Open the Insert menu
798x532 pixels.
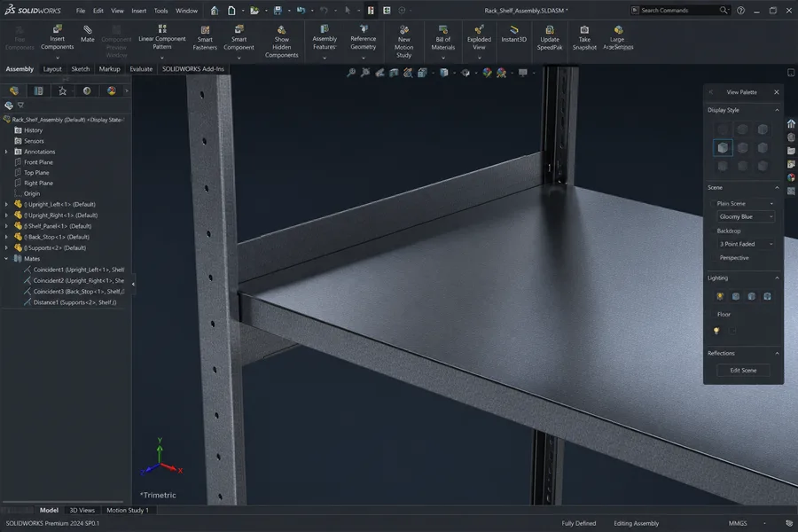click(x=139, y=10)
